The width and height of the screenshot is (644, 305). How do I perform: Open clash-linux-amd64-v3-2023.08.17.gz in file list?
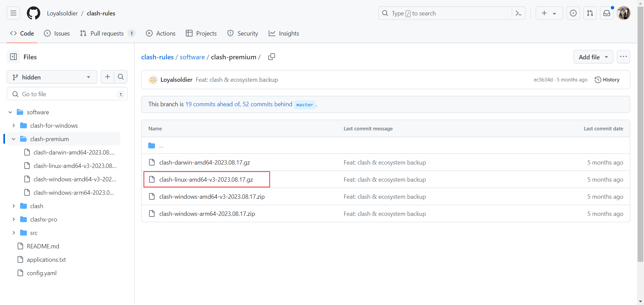click(x=206, y=179)
